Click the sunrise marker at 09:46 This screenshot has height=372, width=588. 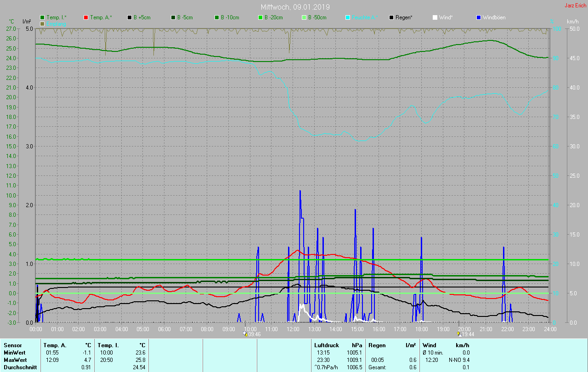point(246,334)
